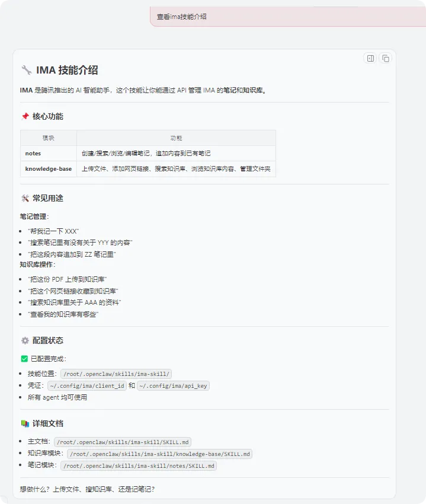This screenshot has width=426, height=504.
Task: Click the /root/.openclaw/skills/ima-skill/ path code
Action: (116, 374)
